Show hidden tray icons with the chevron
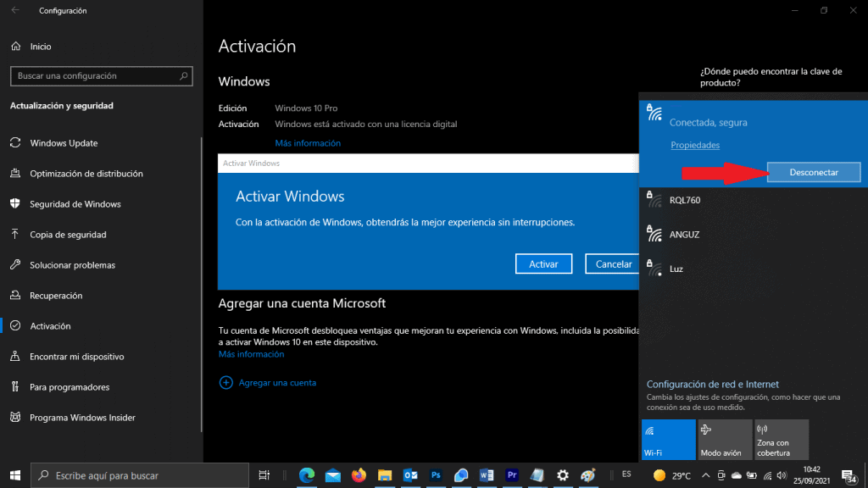 706,475
